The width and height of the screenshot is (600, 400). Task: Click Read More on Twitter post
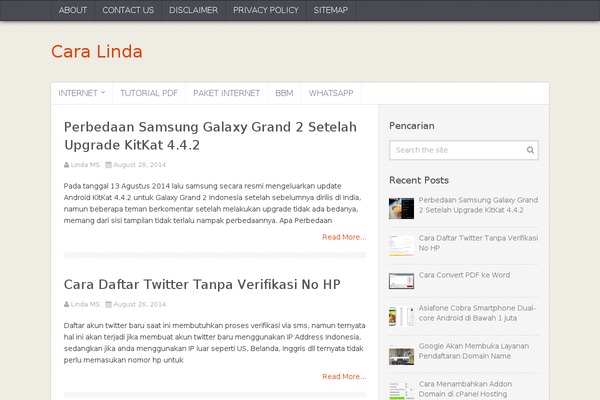[x=344, y=377]
